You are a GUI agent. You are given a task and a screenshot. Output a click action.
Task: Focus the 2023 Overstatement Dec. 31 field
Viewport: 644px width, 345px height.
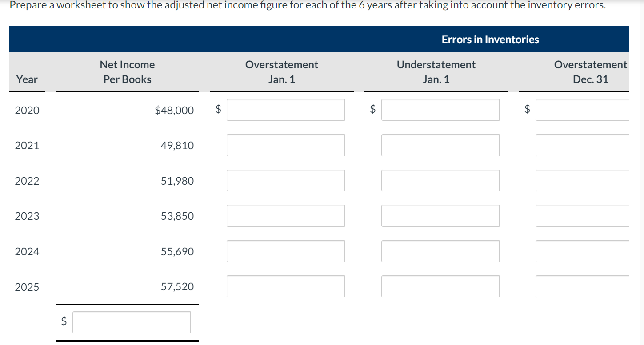pos(583,216)
